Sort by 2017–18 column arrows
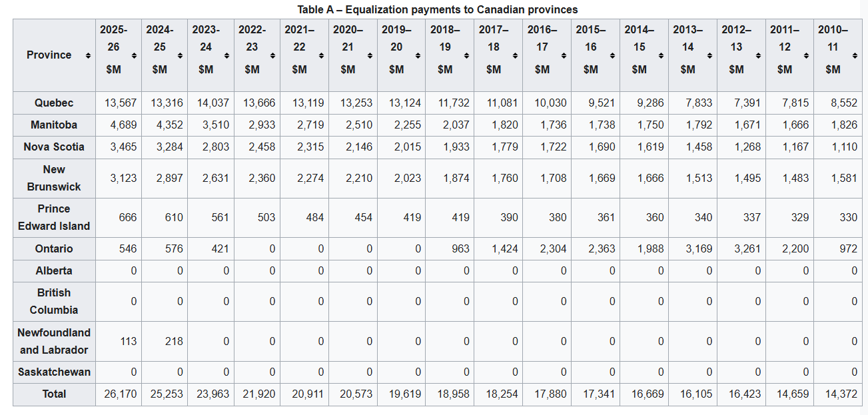Image resolution: width=868 pixels, height=415 pixels. click(515, 55)
